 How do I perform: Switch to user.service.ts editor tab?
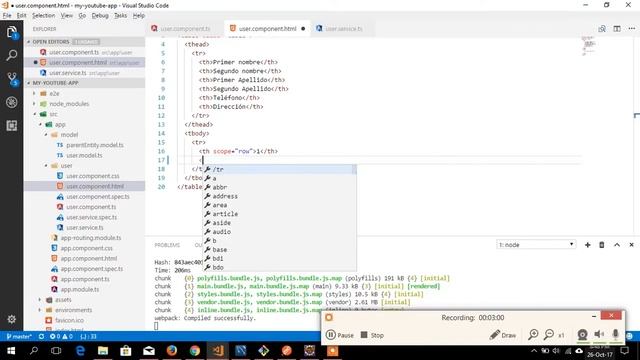(343, 29)
